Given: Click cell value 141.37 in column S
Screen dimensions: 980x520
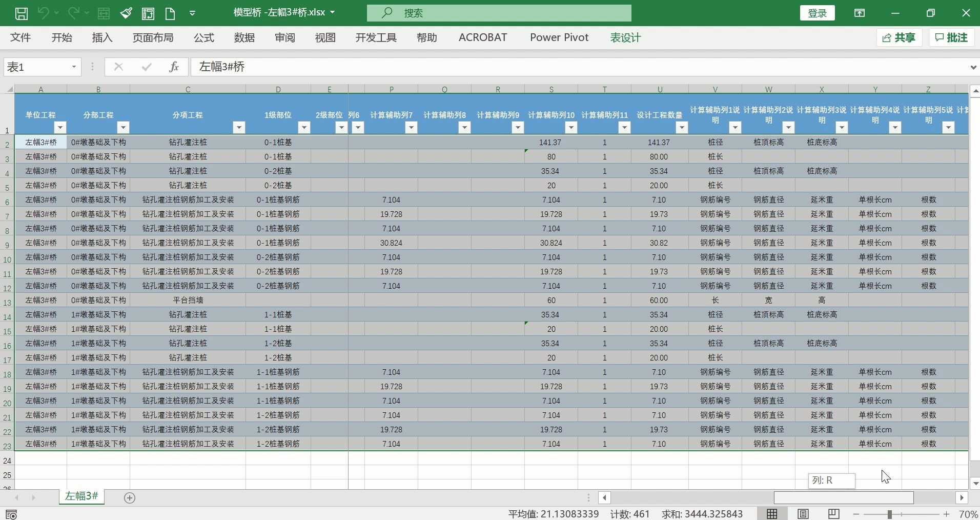Looking at the screenshot, I should [x=550, y=142].
